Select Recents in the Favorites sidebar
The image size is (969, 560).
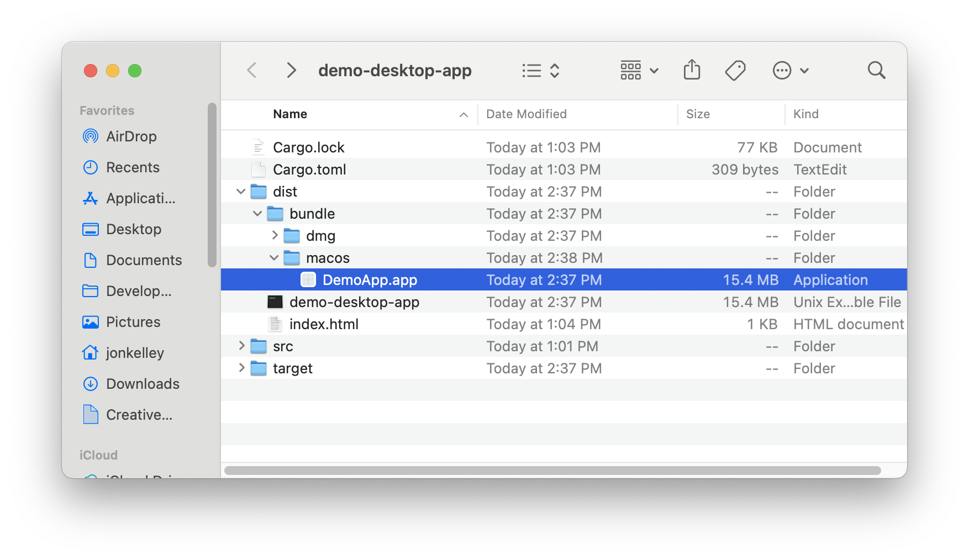coord(133,167)
